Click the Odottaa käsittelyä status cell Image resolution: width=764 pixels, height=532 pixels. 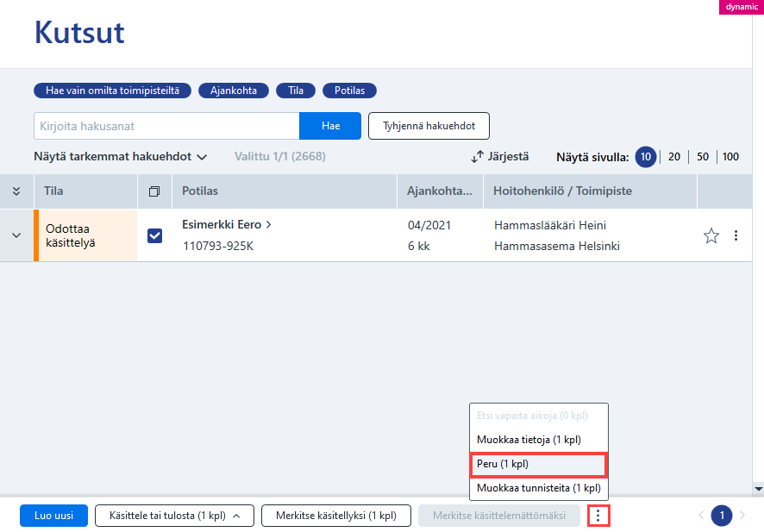click(x=85, y=235)
